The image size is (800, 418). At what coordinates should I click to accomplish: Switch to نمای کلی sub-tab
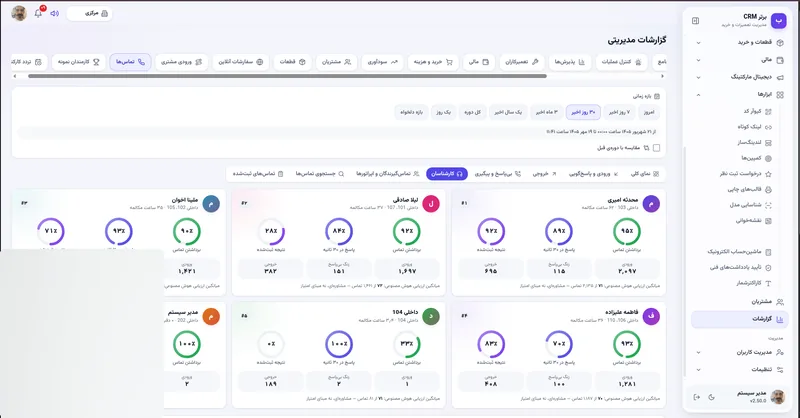click(645, 174)
